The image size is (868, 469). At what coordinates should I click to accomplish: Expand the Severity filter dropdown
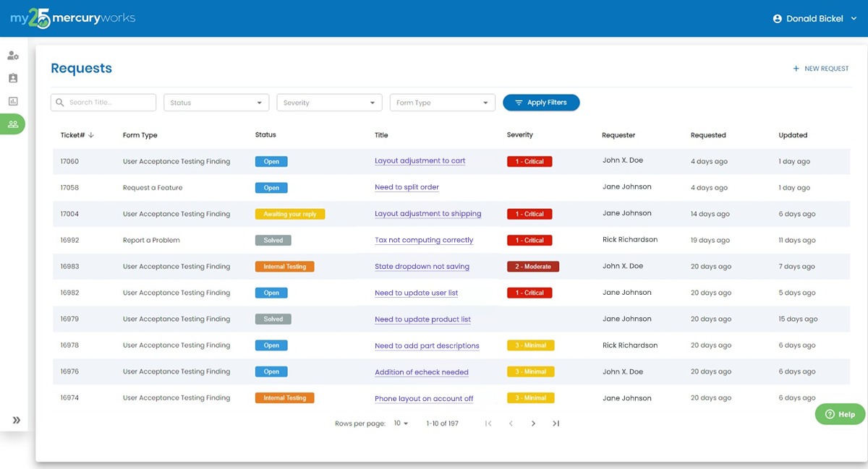point(329,102)
